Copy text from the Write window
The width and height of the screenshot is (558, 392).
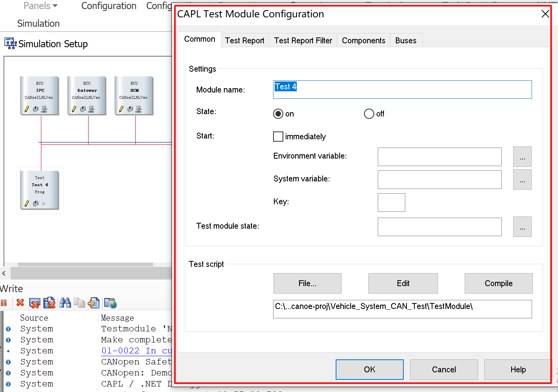79,303
